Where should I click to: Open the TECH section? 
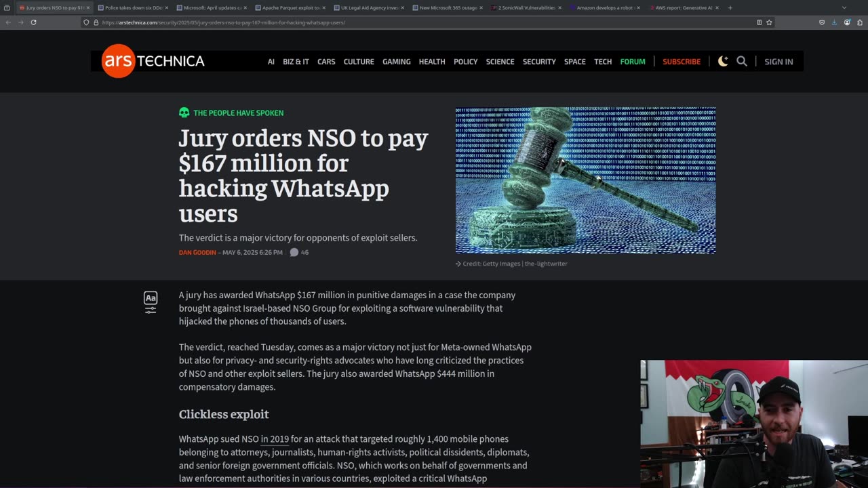pyautogui.click(x=603, y=62)
